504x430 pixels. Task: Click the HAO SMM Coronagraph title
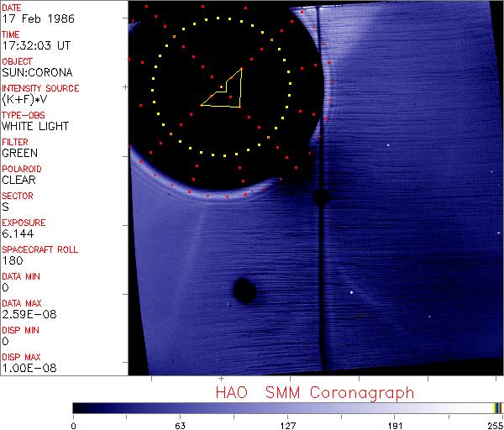pos(314,392)
